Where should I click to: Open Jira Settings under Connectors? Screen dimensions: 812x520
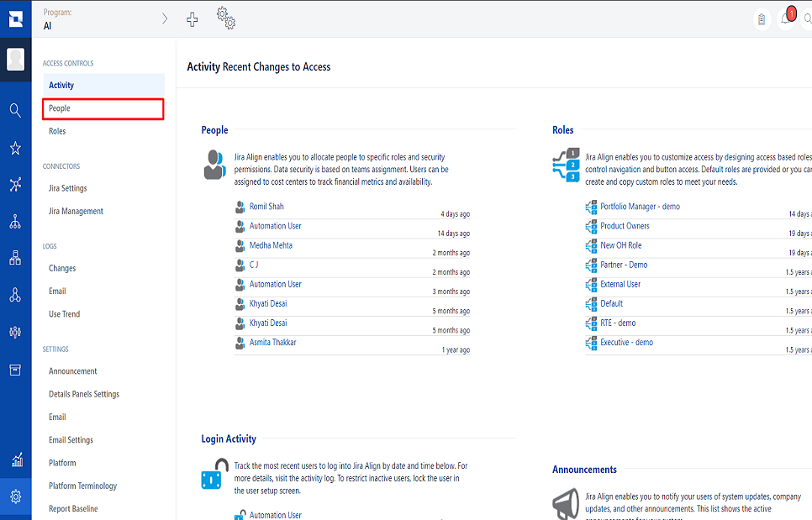[x=68, y=188]
